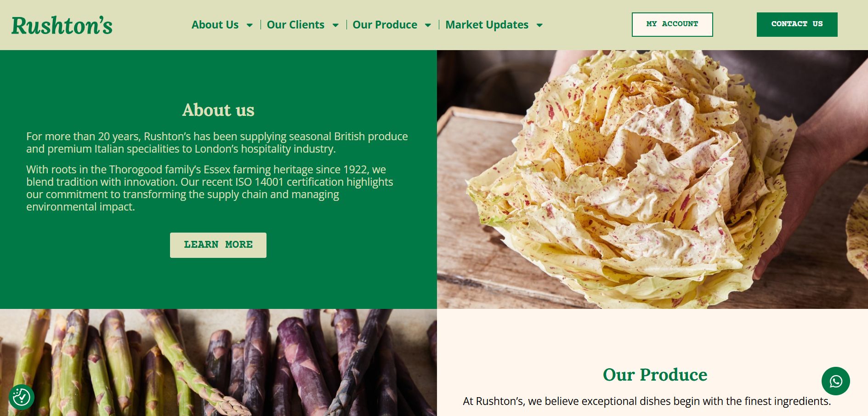The image size is (868, 416).
Task: Open the Our Clients menu item
Action: click(x=295, y=25)
